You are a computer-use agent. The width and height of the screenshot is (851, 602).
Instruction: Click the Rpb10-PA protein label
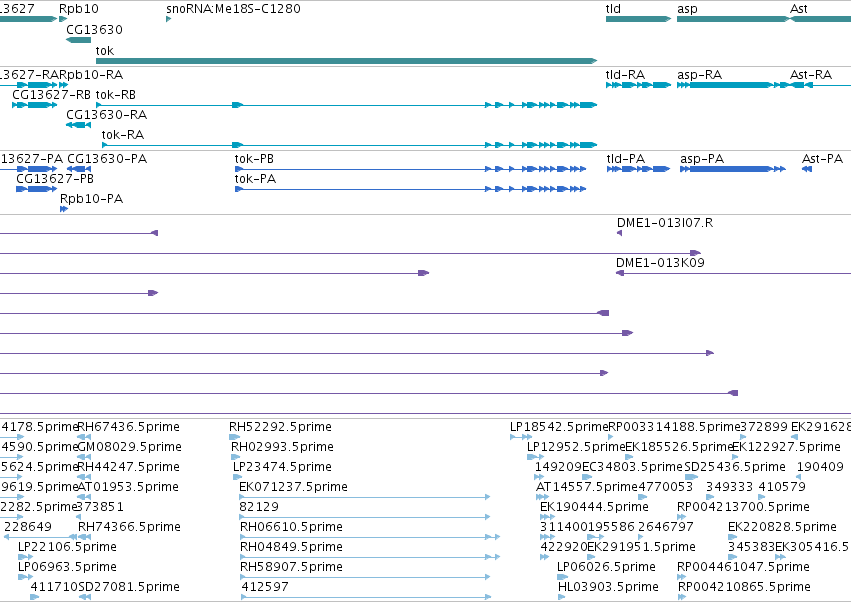[x=91, y=199]
